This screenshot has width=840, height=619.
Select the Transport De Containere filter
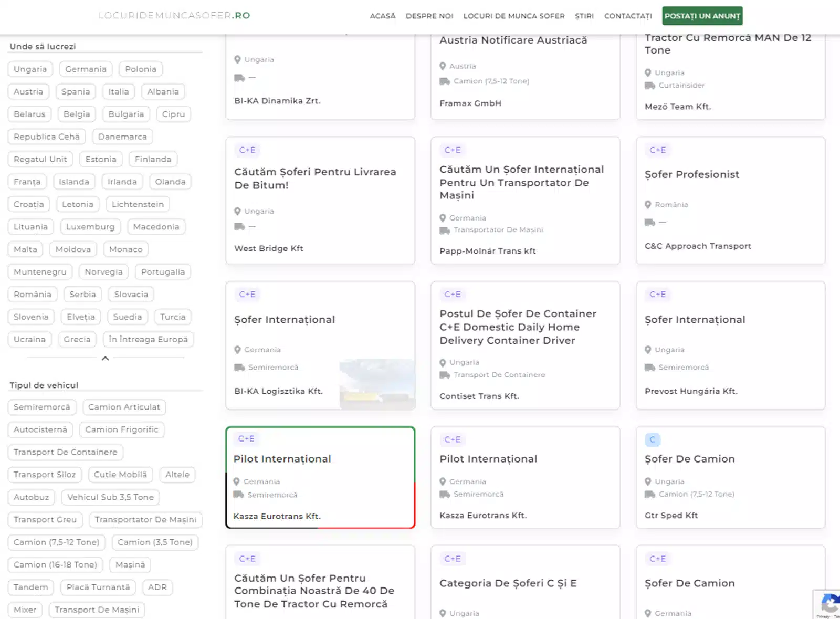pos(66,453)
